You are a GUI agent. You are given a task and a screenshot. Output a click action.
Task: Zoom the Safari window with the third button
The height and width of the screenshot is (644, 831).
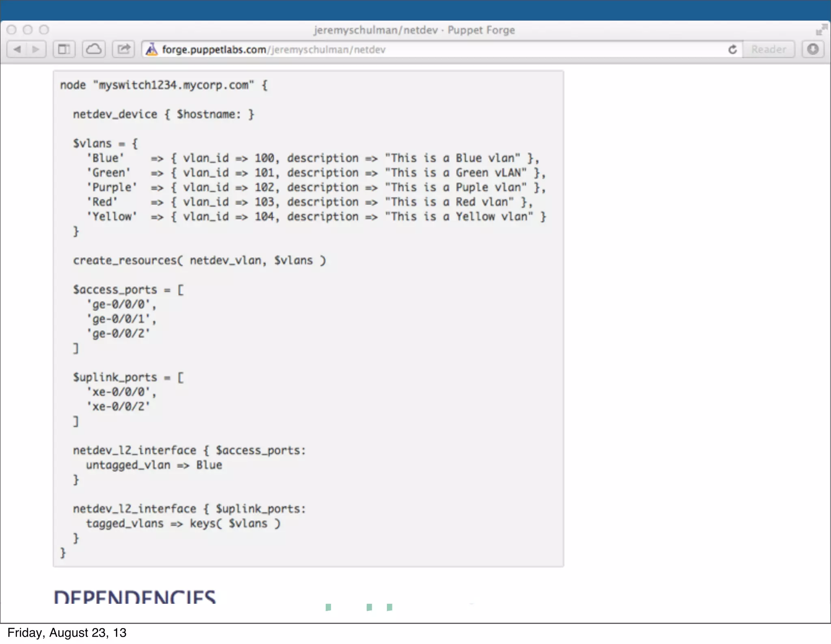(44, 30)
